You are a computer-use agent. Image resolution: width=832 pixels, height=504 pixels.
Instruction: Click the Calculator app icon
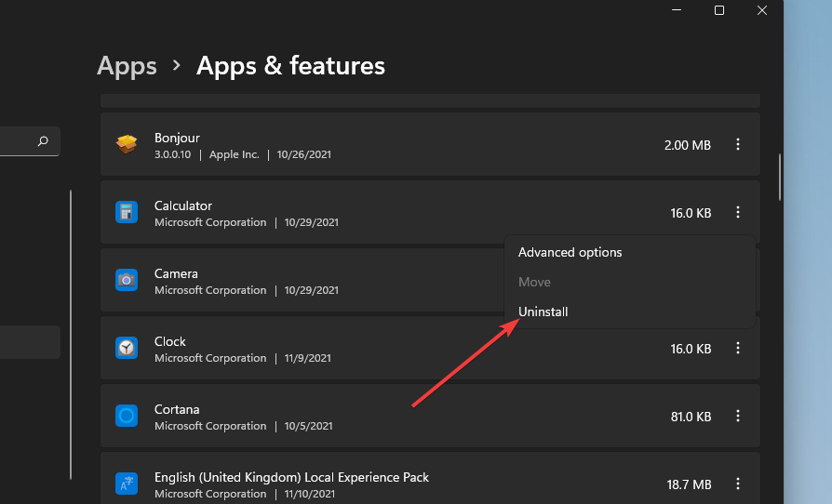pyautogui.click(x=127, y=212)
